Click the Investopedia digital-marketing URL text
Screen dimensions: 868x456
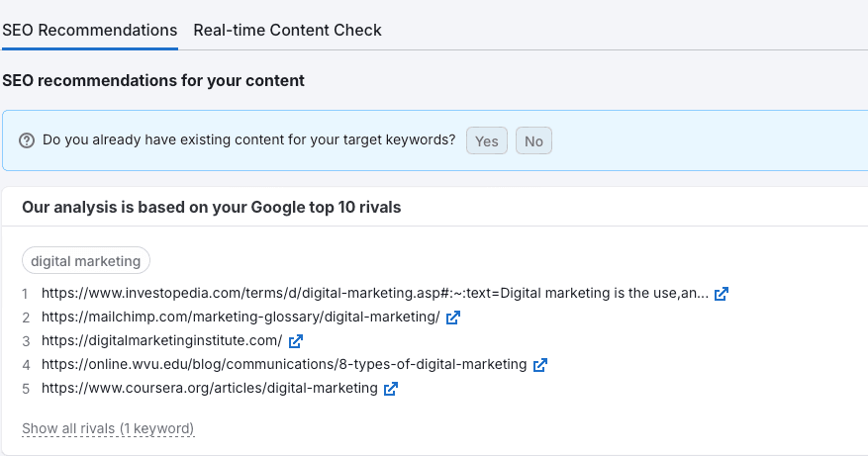click(374, 294)
